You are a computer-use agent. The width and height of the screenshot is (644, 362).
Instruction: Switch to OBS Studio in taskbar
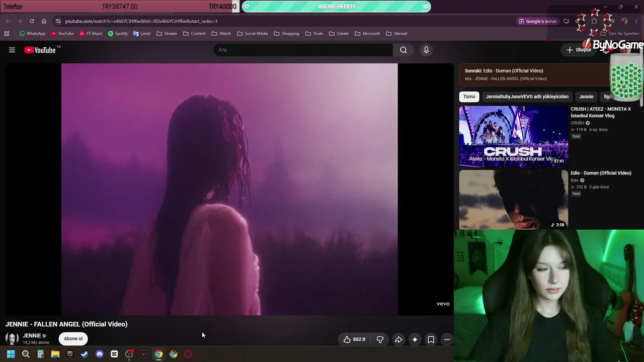[129, 354]
